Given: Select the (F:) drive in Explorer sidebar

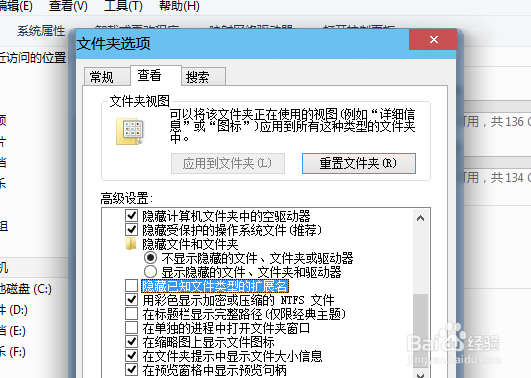Looking at the screenshot, I should 13,352.
